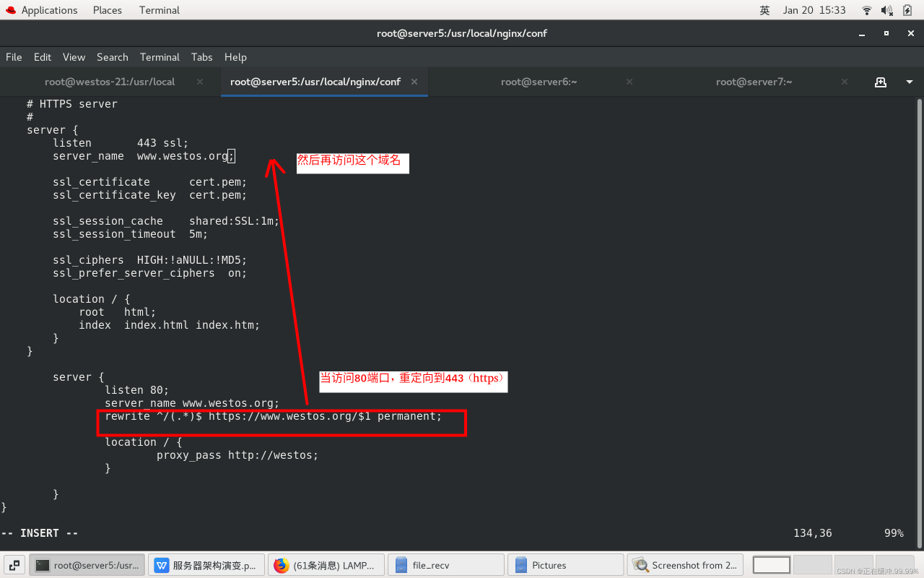924x578 pixels.
Task: Switch to the root@server7:~ tab
Action: click(754, 82)
